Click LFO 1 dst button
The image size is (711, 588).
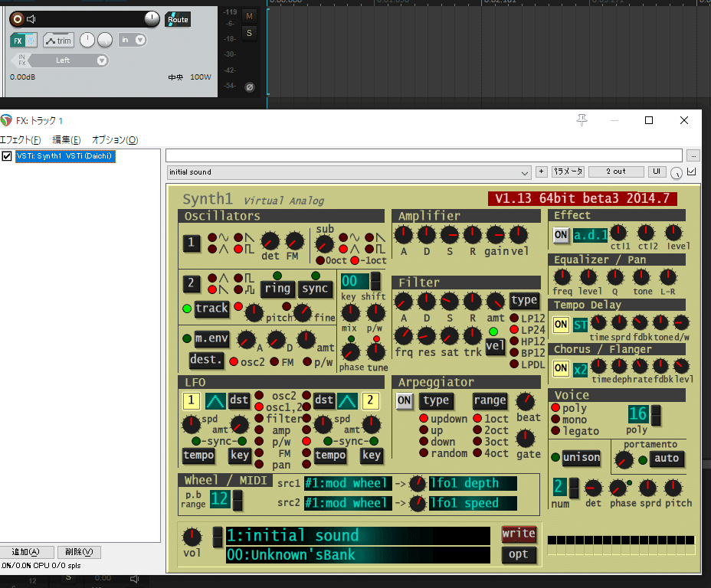[238, 400]
